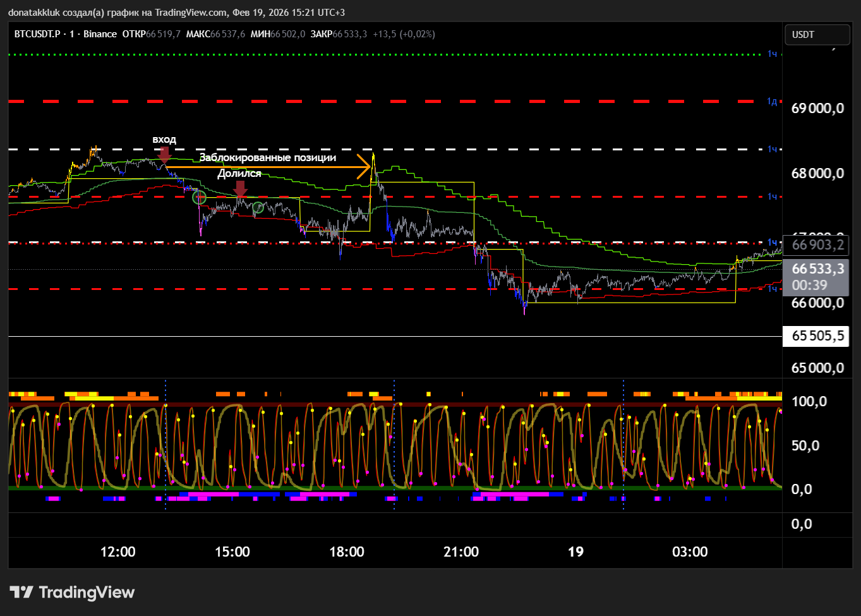Viewport: 861px width, 616px height.
Task: Click the orange arrowhead ending the annotation line
Action: [364, 167]
